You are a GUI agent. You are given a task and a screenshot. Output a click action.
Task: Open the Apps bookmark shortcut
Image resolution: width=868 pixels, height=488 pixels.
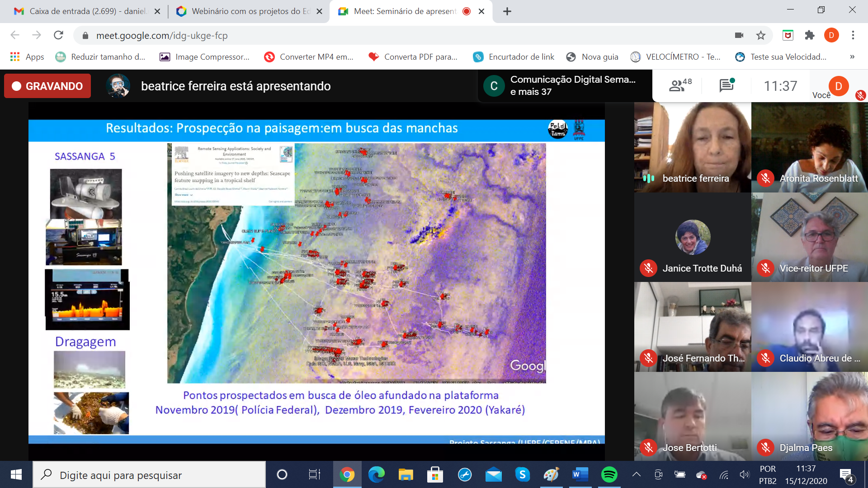[27, 57]
